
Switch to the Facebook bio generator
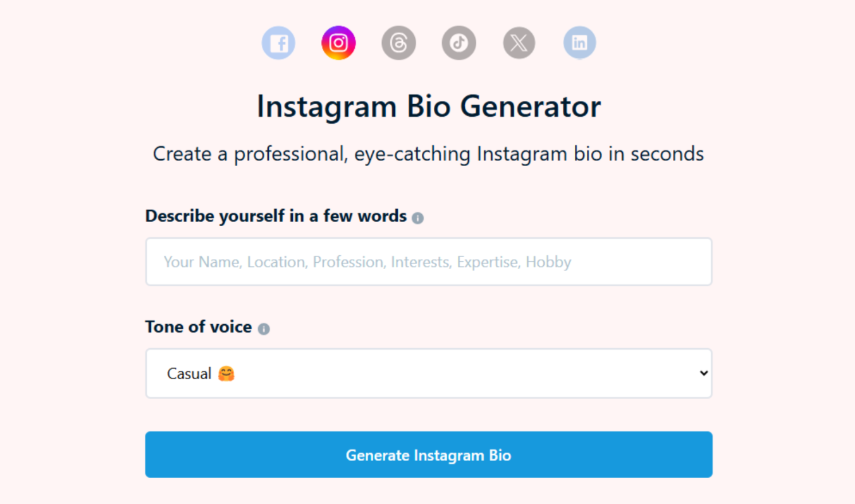279,42
